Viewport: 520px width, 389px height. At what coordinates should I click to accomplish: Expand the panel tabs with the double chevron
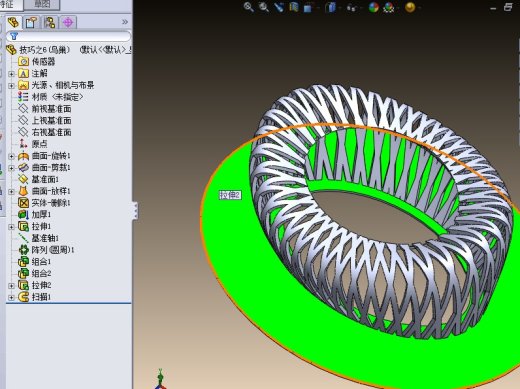[125, 22]
